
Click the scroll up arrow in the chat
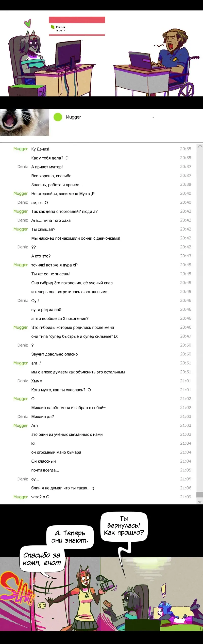(x=200, y=146)
